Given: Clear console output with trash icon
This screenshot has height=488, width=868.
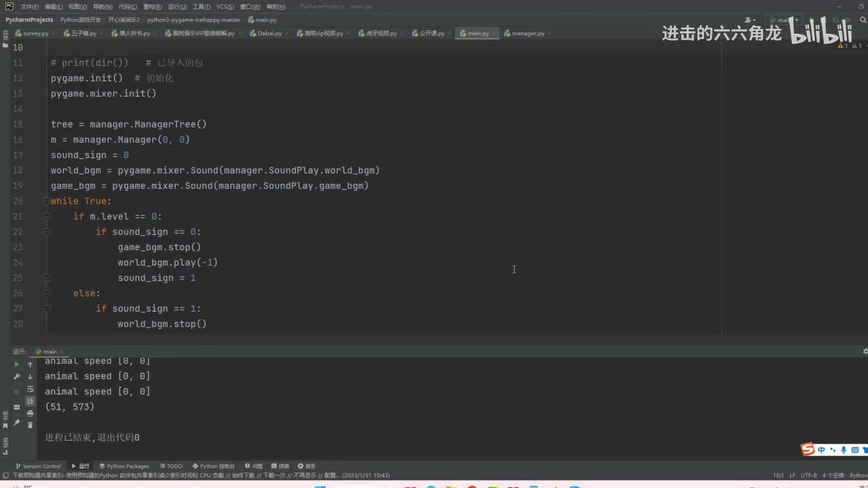Looking at the screenshot, I should (x=30, y=425).
